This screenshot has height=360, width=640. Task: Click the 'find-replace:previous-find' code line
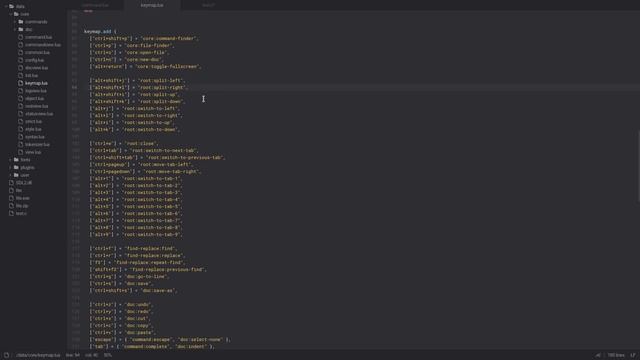[148, 270]
